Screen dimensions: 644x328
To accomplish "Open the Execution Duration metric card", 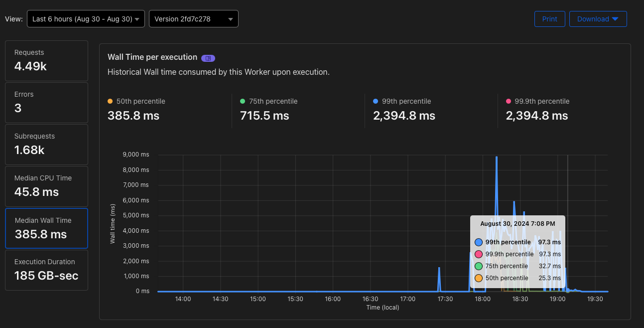I will (46, 270).
